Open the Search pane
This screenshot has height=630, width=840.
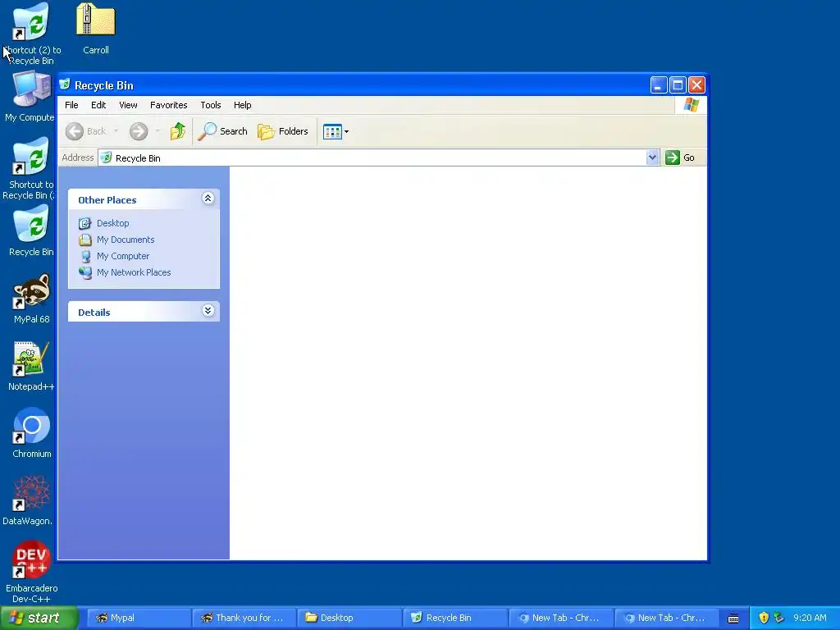pyautogui.click(x=223, y=131)
